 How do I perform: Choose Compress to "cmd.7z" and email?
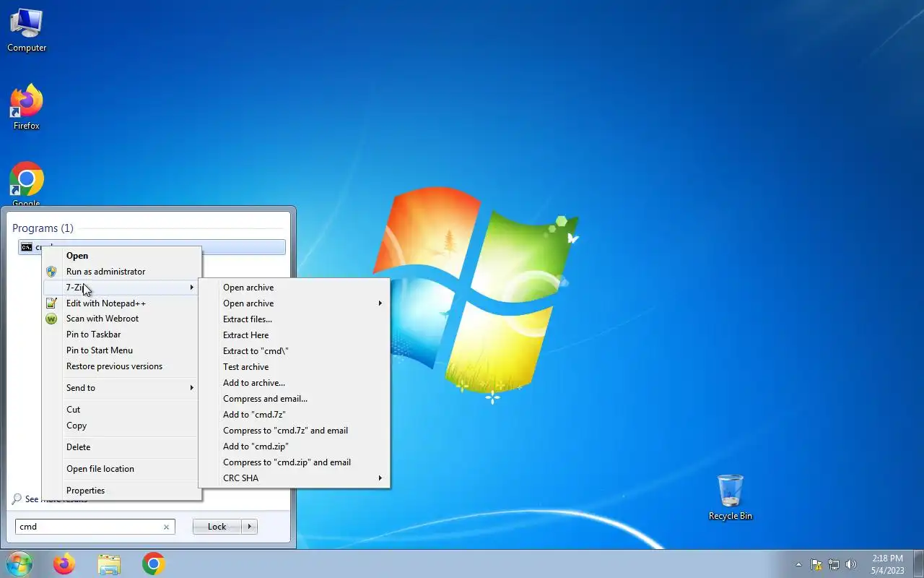coord(294,431)
